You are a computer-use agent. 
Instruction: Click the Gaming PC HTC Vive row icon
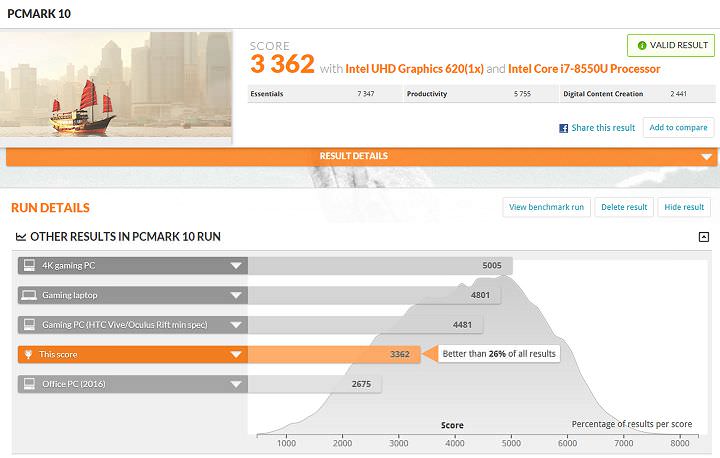pyautogui.click(x=30, y=325)
